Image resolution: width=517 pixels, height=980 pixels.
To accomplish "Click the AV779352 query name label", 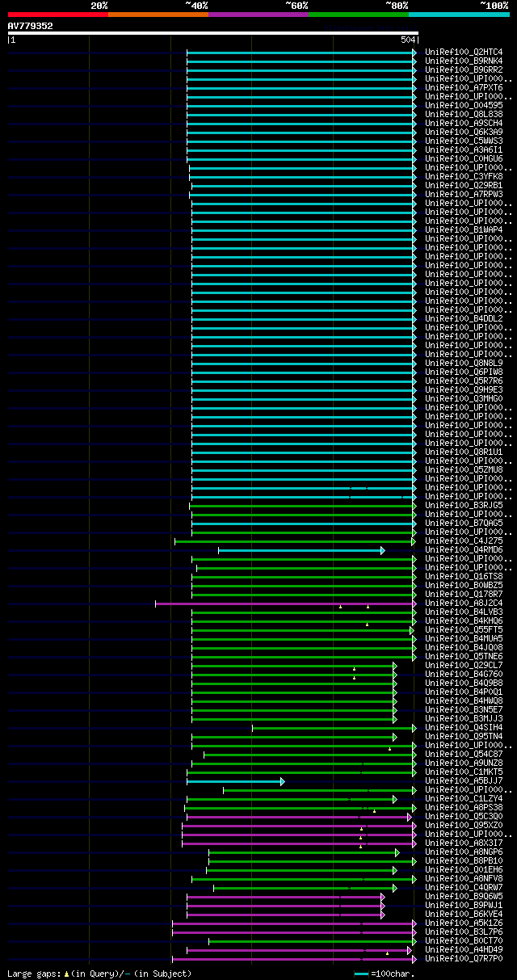I will point(31,26).
